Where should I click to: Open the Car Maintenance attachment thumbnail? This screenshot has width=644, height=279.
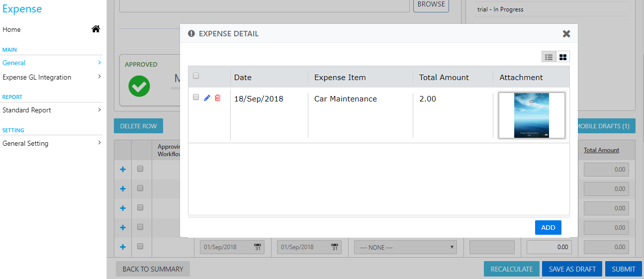pyautogui.click(x=532, y=115)
